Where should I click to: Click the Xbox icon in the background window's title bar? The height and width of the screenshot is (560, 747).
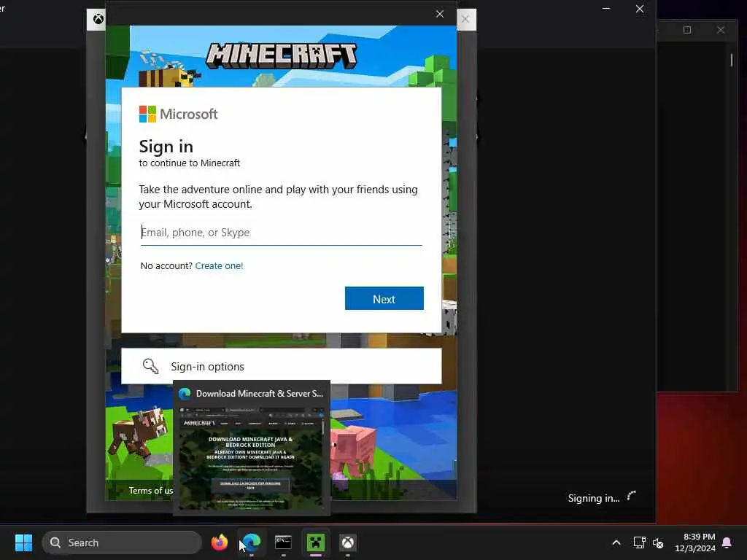coord(98,19)
